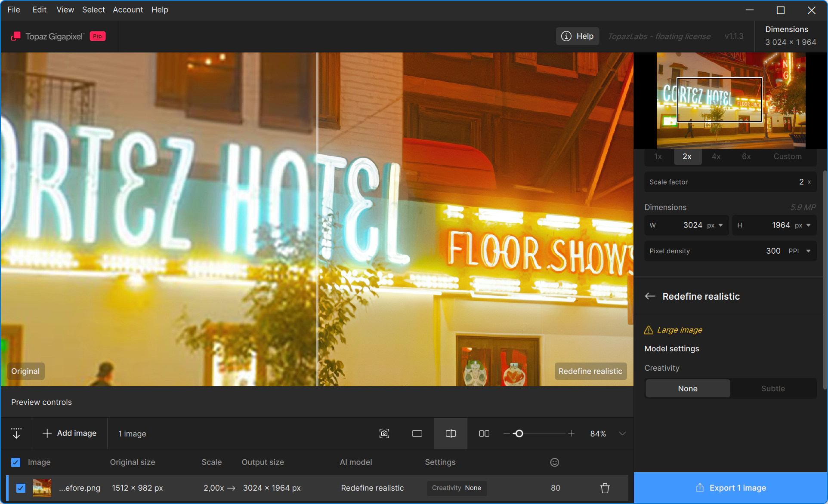Select side-by-side view icon
828x504 pixels.
click(484, 433)
